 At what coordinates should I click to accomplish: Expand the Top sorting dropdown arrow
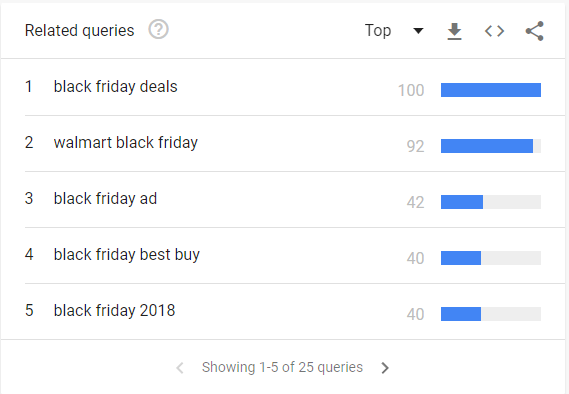point(418,31)
